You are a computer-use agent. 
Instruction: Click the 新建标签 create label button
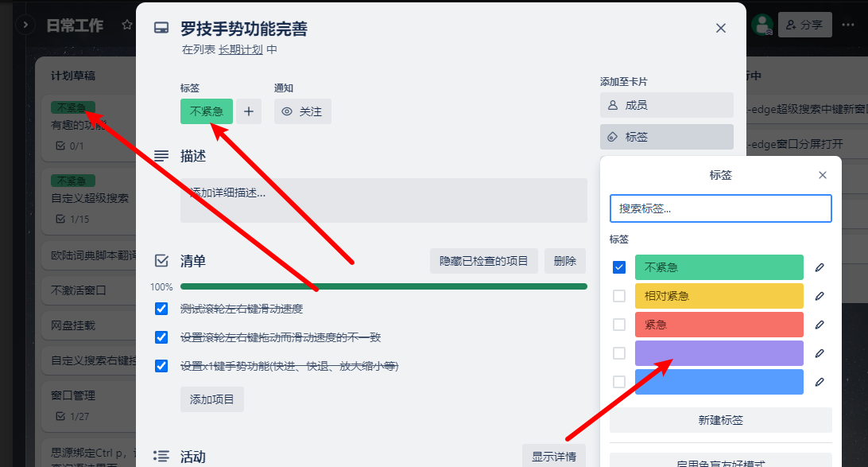coord(720,421)
